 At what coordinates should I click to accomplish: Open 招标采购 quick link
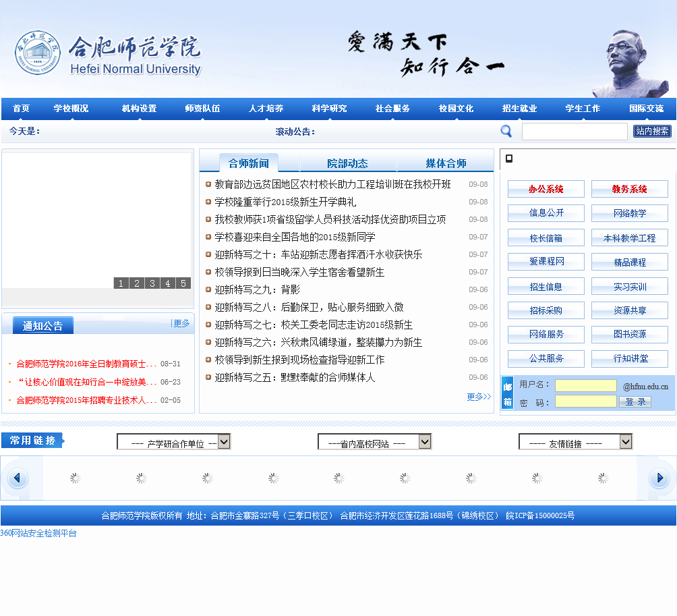[546, 310]
